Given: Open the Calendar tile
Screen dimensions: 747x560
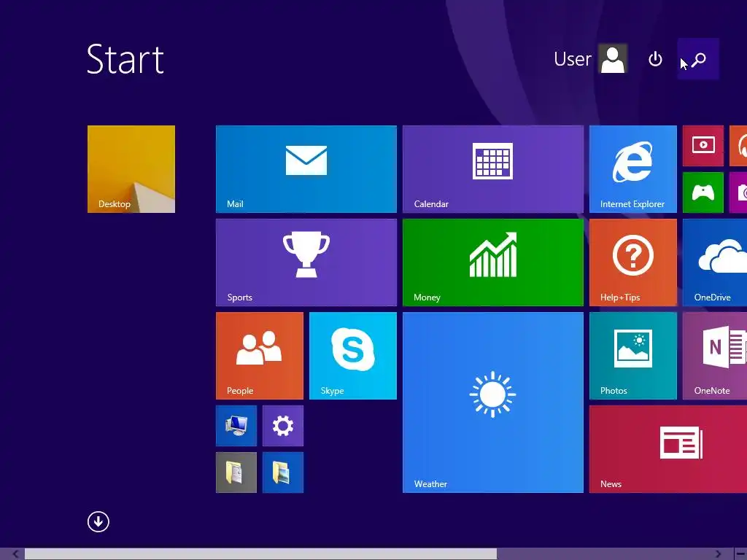Looking at the screenshot, I should pos(492,169).
